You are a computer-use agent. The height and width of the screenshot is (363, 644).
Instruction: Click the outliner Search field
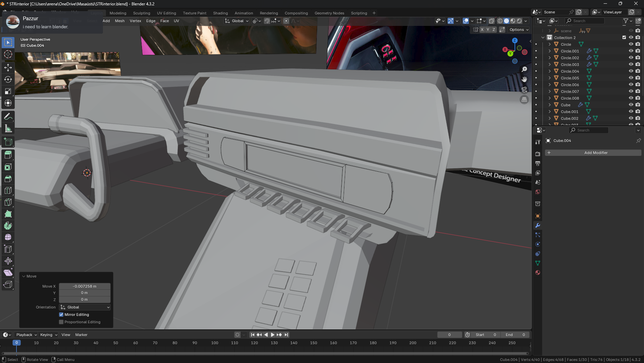[585, 21]
